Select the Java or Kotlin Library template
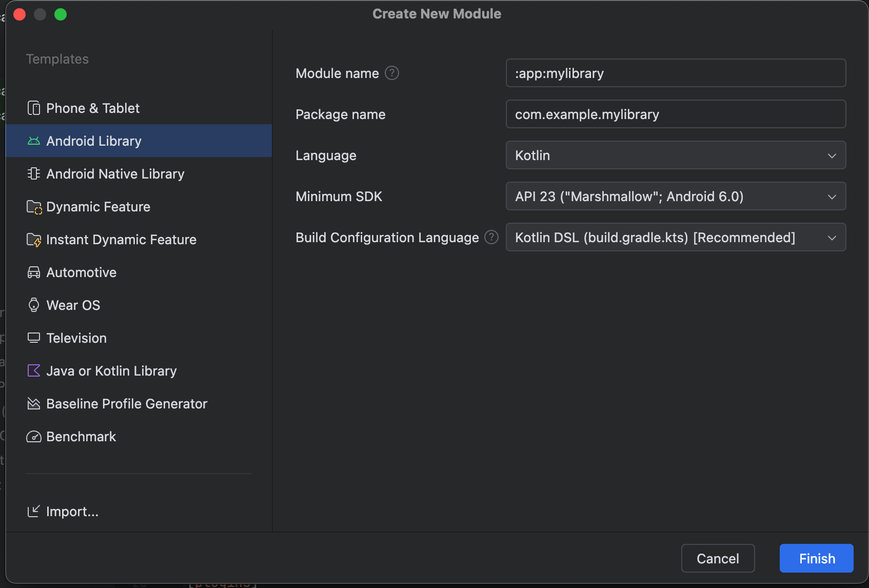The width and height of the screenshot is (869, 588). click(111, 370)
